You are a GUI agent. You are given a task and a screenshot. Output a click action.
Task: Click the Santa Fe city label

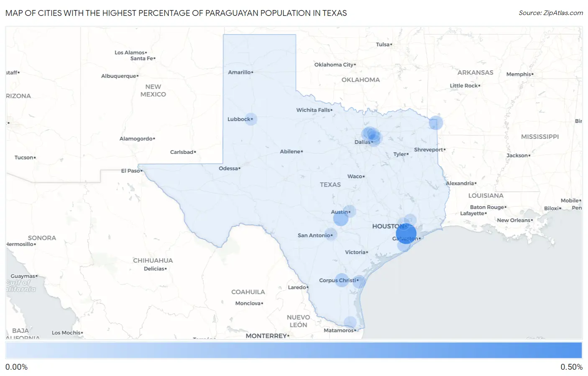[x=142, y=59]
